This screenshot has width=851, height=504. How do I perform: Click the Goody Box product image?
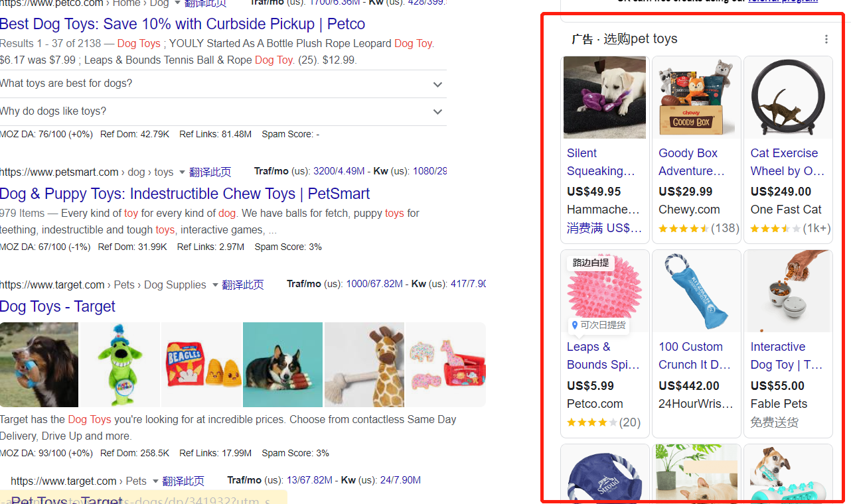(x=696, y=97)
